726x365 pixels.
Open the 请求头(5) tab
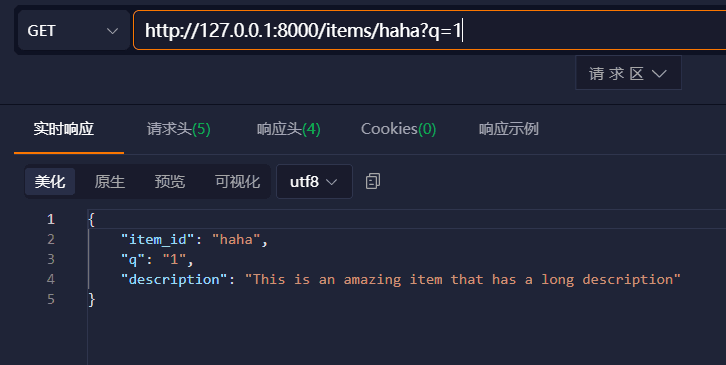click(x=179, y=129)
